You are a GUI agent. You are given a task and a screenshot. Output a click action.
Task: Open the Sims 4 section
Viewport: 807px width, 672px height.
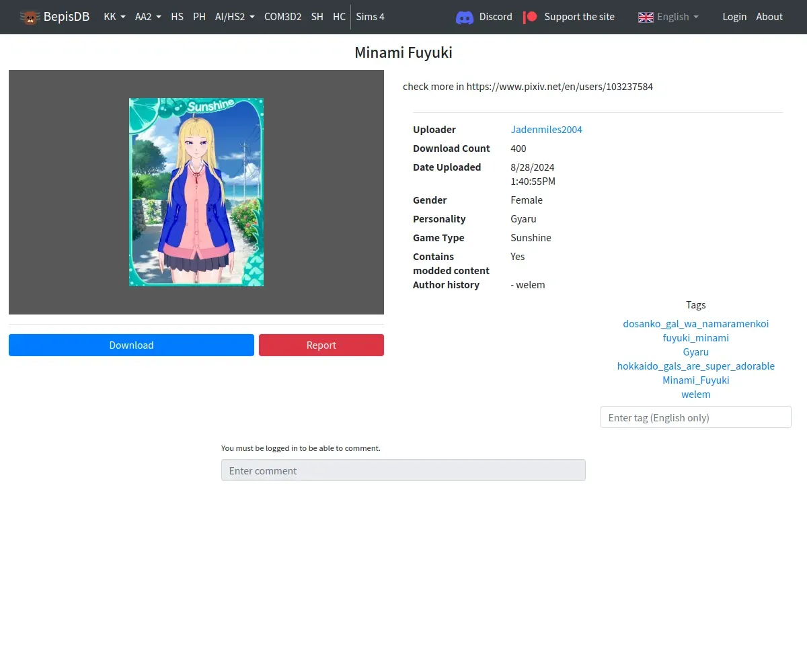click(x=371, y=17)
